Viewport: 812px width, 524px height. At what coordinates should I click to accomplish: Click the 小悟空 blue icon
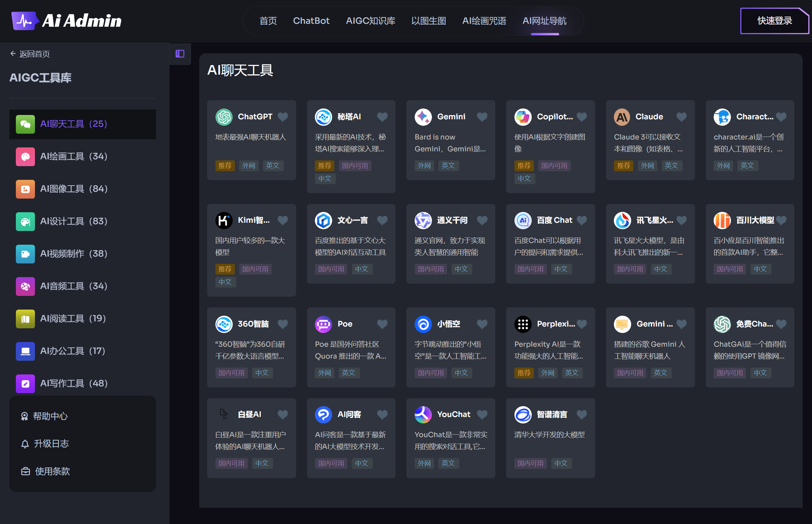click(x=423, y=324)
